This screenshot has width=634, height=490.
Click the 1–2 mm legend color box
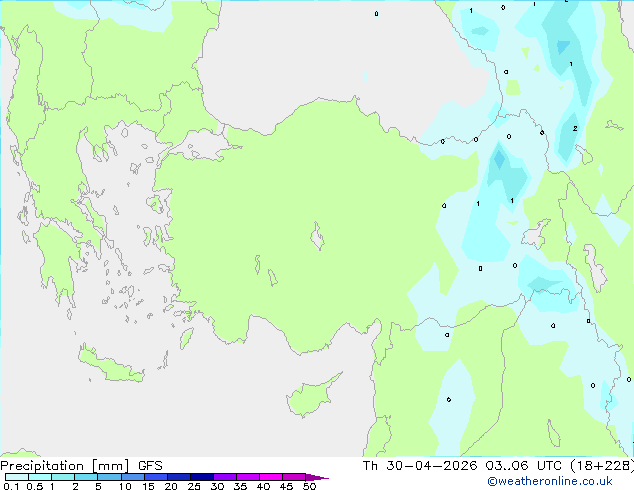(x=63, y=477)
